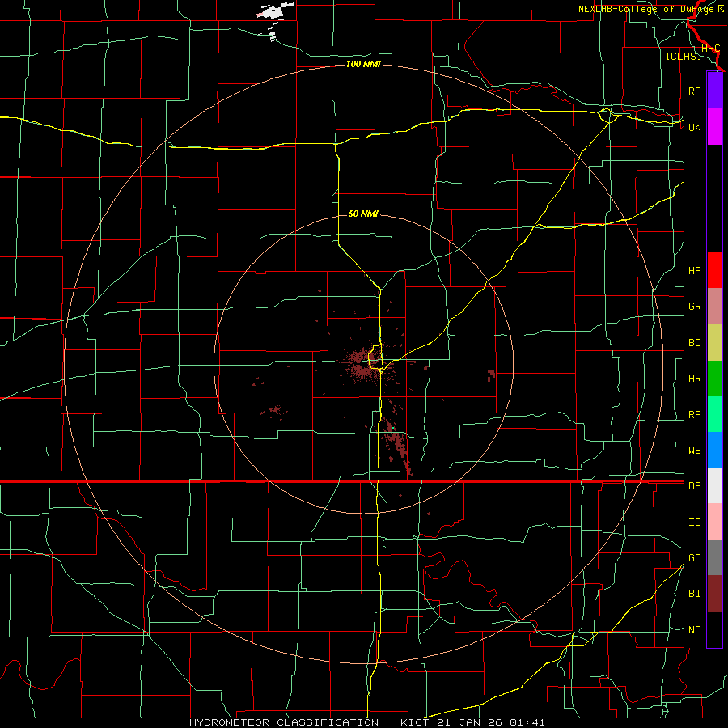The height and width of the screenshot is (728, 728).
Task: Click the 50 NMI range ring label
Action: [363, 214]
